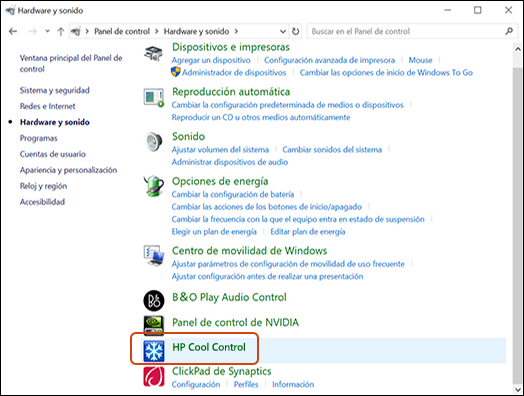Go to Redes e Internet category
Image resolution: width=524 pixels, height=396 pixels.
[x=47, y=106]
